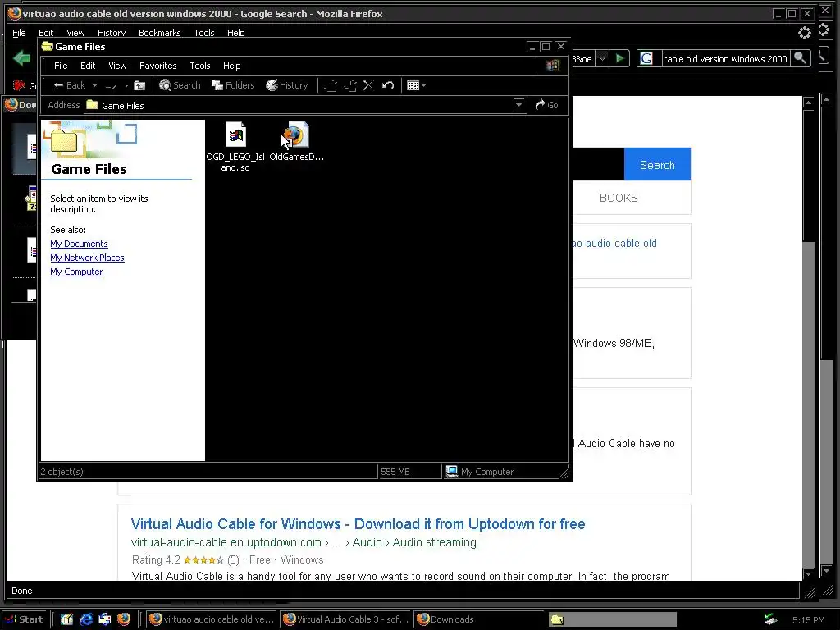Click the network system tray icon

coord(770,619)
